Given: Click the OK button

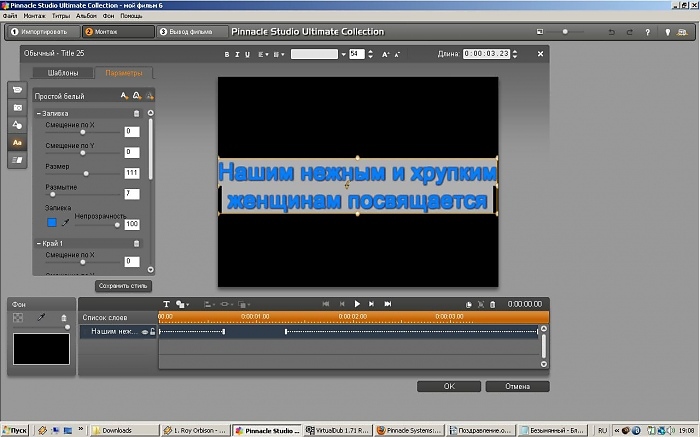Looking at the screenshot, I should tap(449, 386).
